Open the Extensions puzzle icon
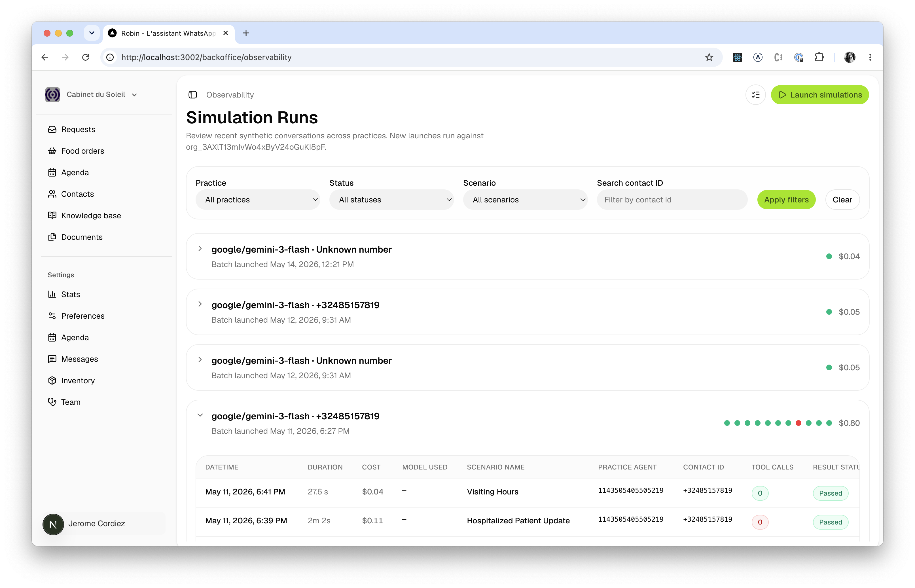Viewport: 915px width, 588px height. (819, 57)
